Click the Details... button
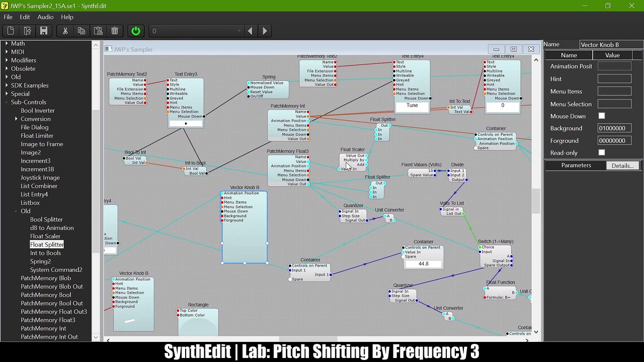 pos(622,165)
